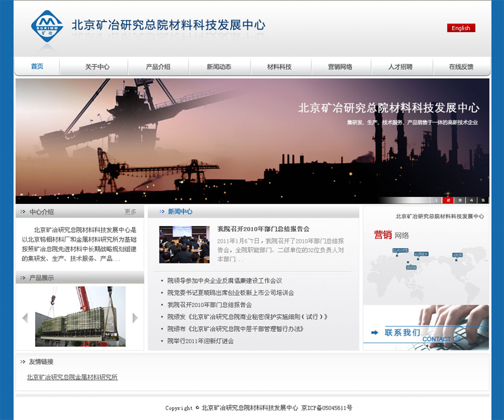Jump to banner slide 3

[x=460, y=200]
